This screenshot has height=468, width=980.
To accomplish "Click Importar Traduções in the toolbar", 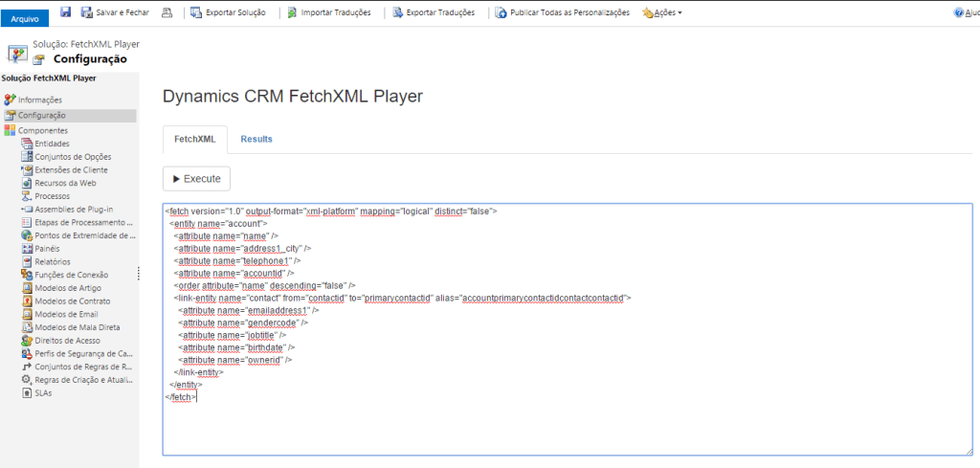I will (329, 12).
